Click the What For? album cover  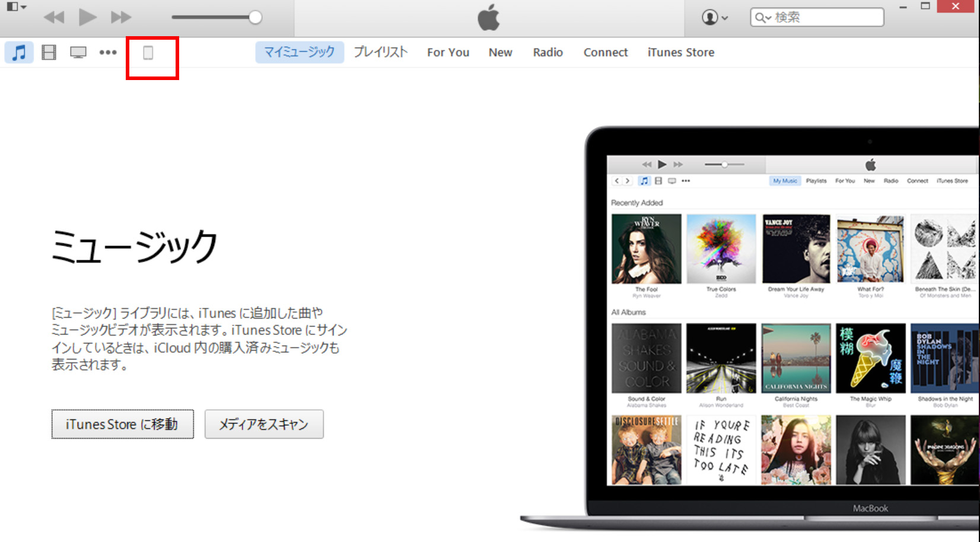tap(870, 249)
